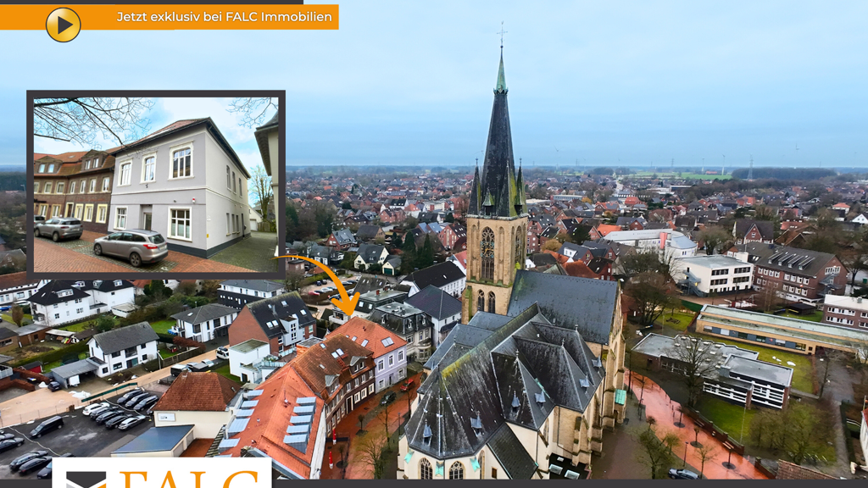This screenshot has width=868, height=488.
Task: Click the orange FALC logo lettering
Action: pos(193,479)
